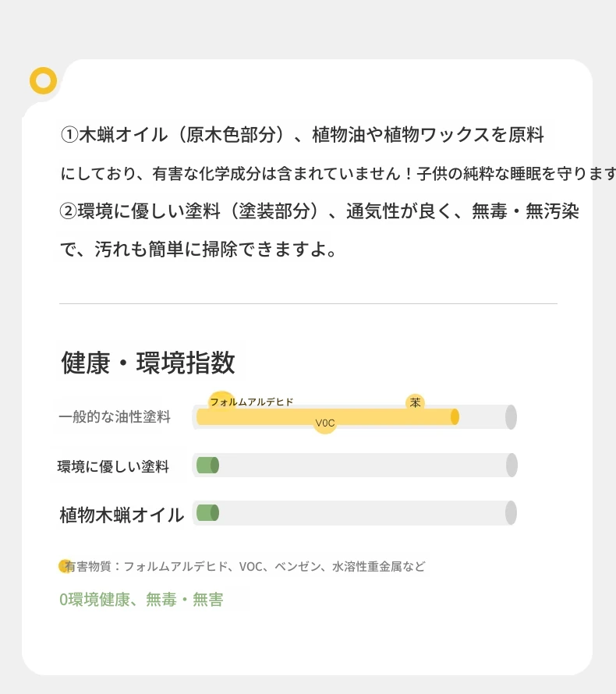Click the yellow 一般的な油性塗料 progress bar

pos(327,417)
